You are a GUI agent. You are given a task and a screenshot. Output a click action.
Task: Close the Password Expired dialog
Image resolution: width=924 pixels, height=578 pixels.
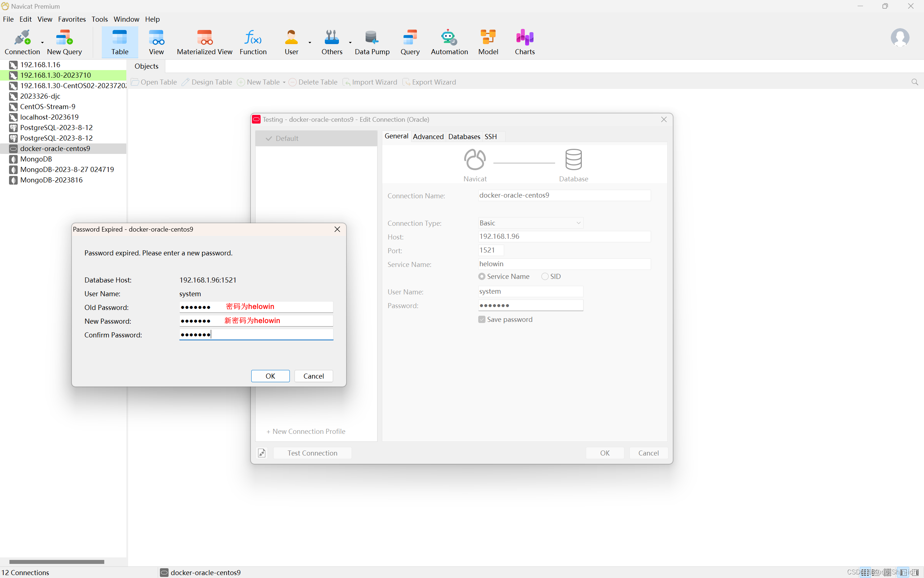coord(337,229)
